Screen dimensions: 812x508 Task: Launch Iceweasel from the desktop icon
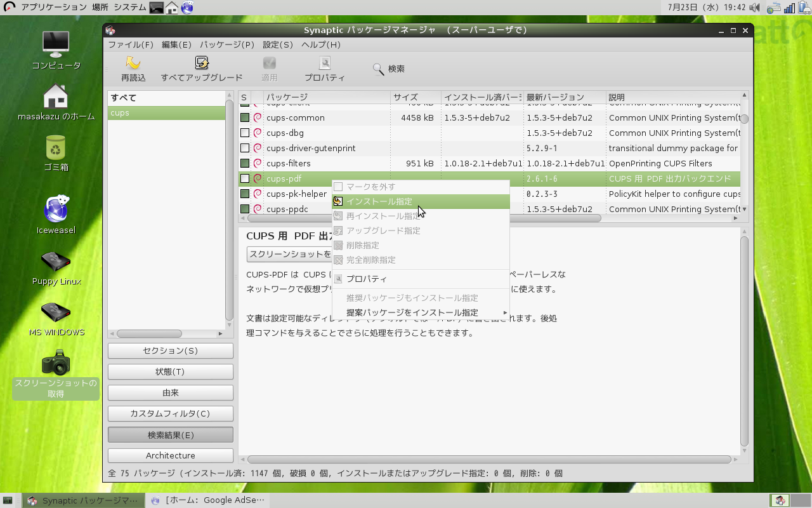(x=56, y=215)
